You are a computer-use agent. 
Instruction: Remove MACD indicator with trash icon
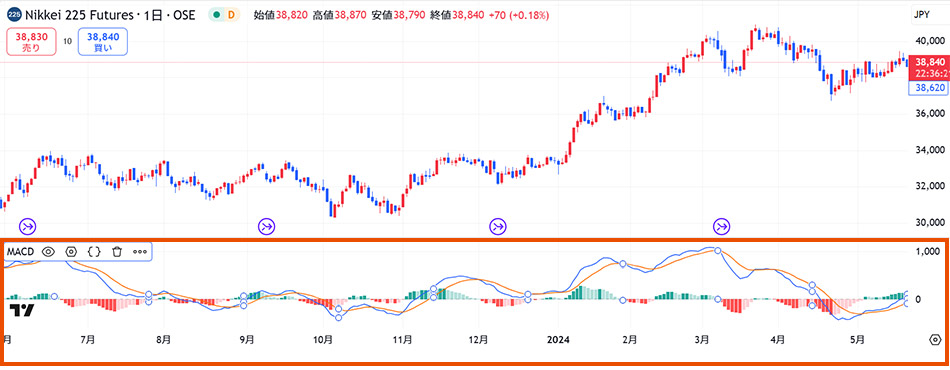coord(118,251)
